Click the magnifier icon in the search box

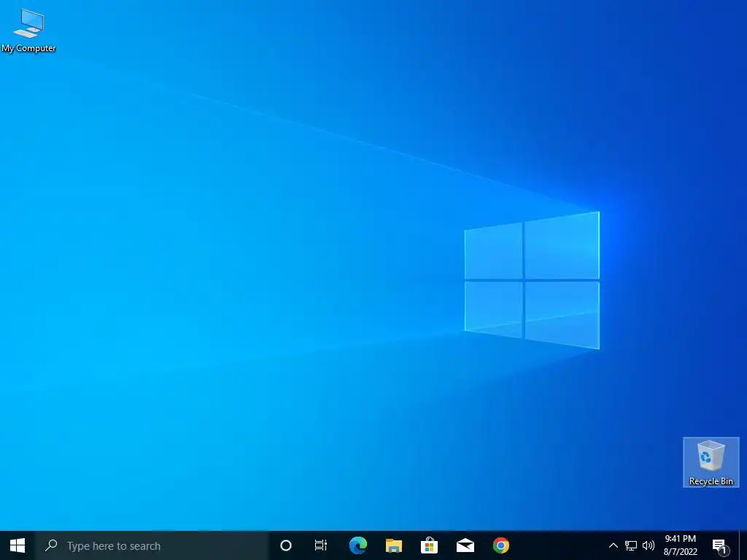[x=51, y=545]
